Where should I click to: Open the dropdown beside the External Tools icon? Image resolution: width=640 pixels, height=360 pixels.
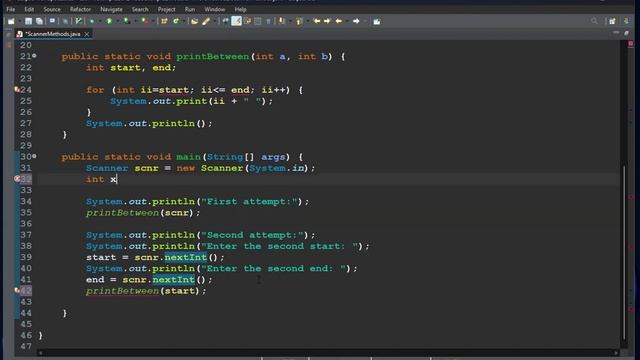(x=153, y=21)
